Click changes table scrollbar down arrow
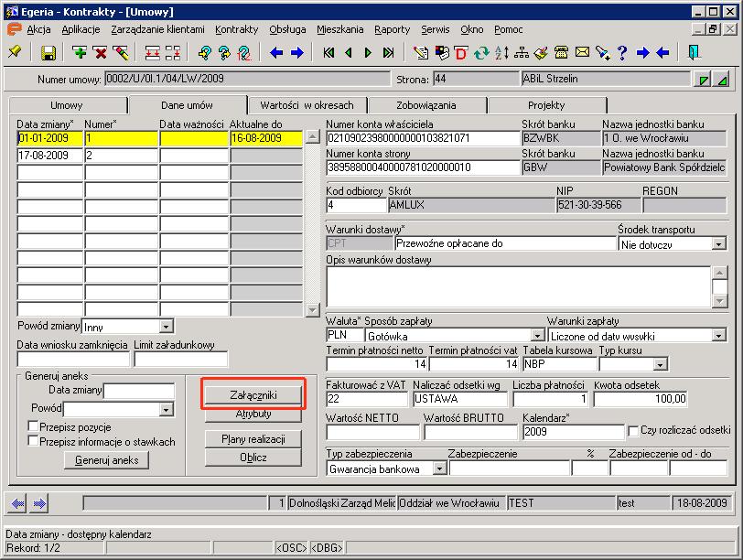This screenshot has width=743, height=560. [312, 310]
